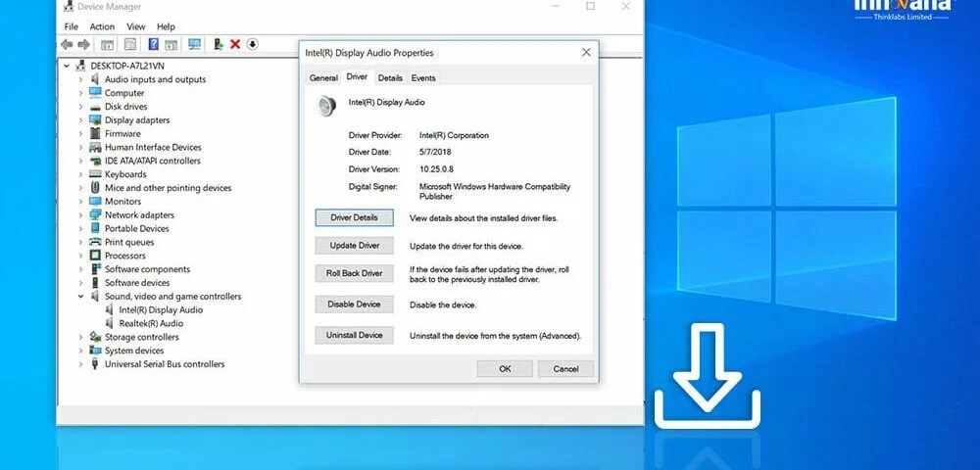Collapse the DESKTOP-A7L21VN root node
This screenshot has height=470, width=980.
[67, 66]
